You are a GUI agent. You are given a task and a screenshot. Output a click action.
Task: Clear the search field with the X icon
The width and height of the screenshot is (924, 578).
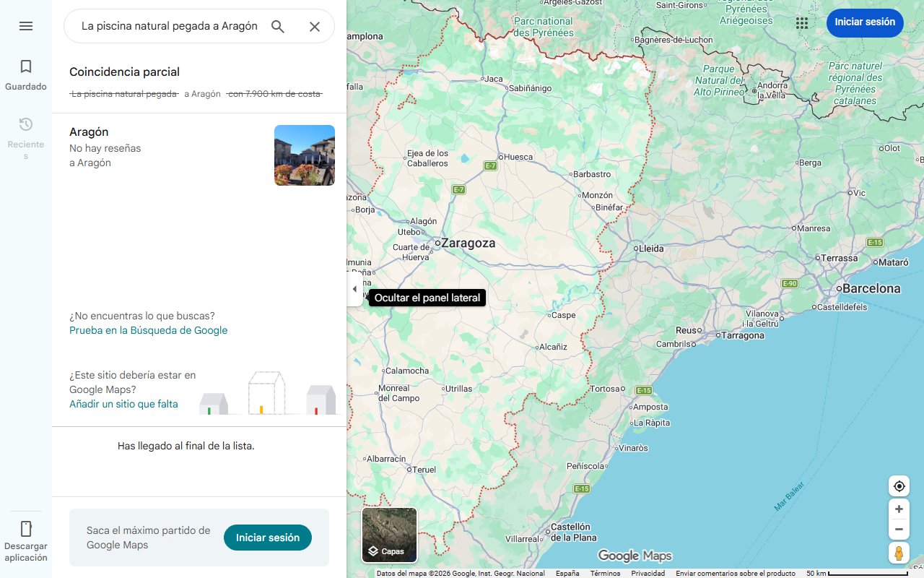(x=315, y=26)
